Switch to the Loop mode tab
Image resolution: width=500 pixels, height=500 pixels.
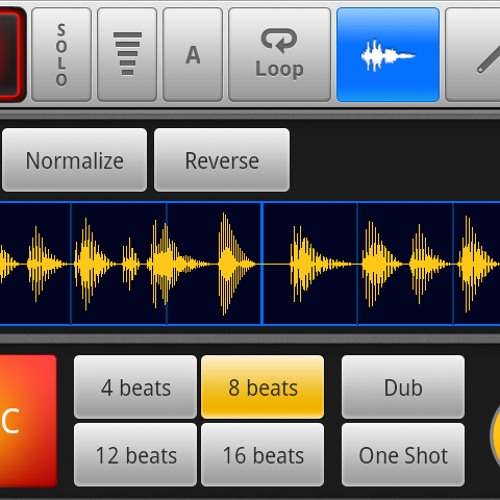click(279, 55)
